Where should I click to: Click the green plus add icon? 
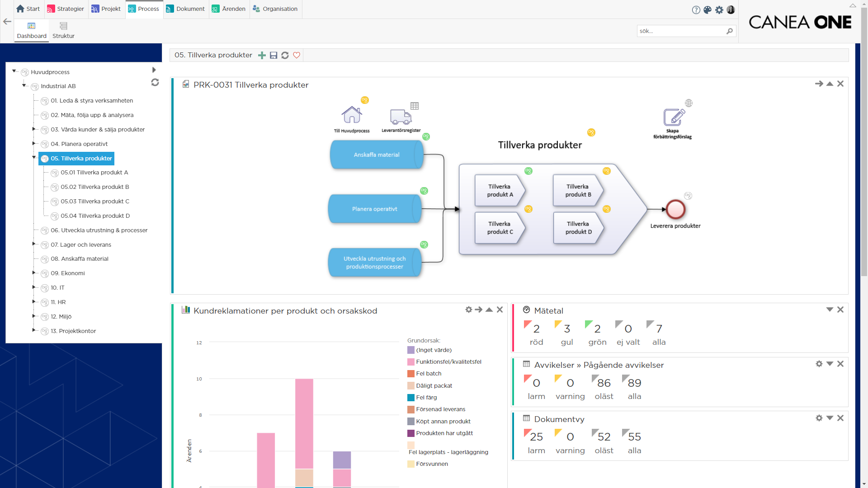[262, 55]
